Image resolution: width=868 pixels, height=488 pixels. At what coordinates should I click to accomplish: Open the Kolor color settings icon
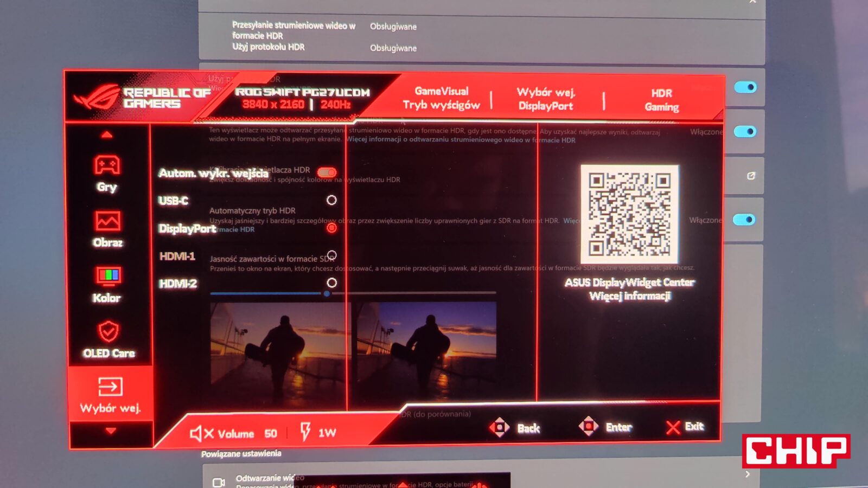point(108,276)
